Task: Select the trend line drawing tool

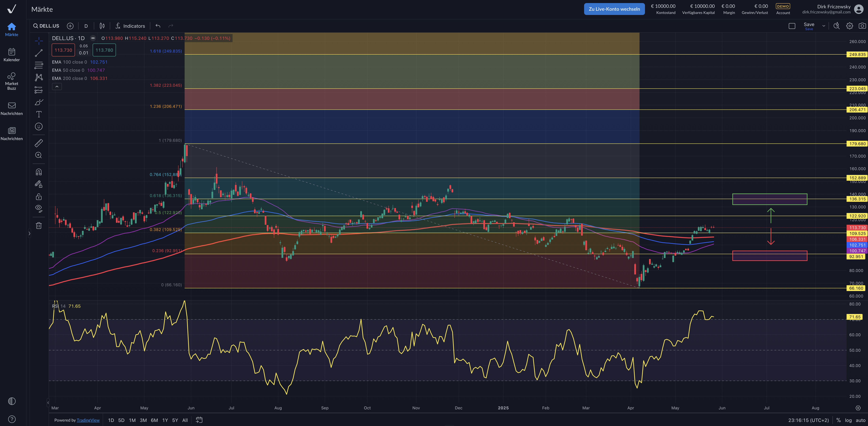Action: (39, 53)
